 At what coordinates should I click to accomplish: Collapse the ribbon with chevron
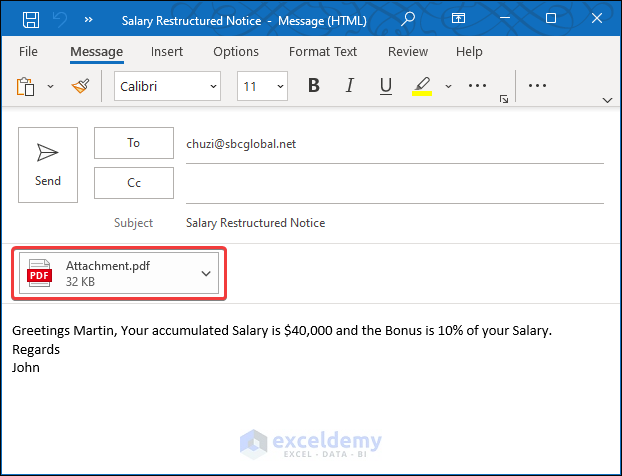point(607,100)
